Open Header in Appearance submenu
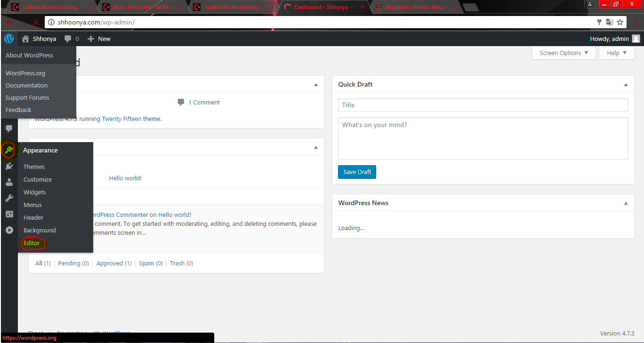The image size is (644, 343). tap(33, 217)
